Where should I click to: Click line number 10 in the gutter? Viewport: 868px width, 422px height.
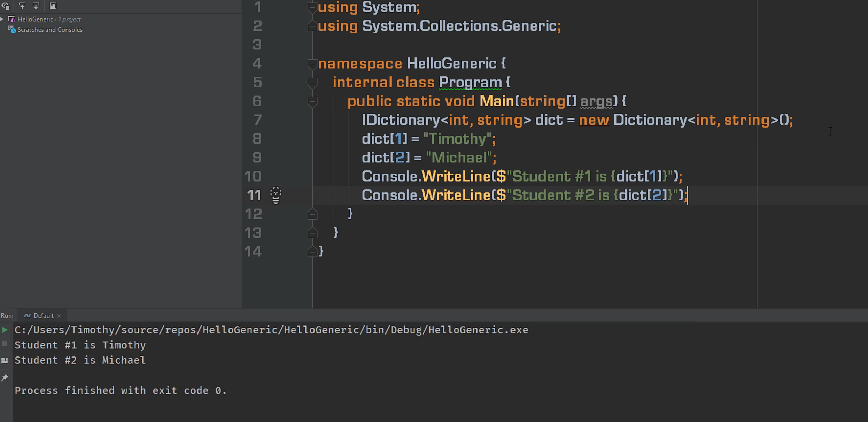click(253, 176)
